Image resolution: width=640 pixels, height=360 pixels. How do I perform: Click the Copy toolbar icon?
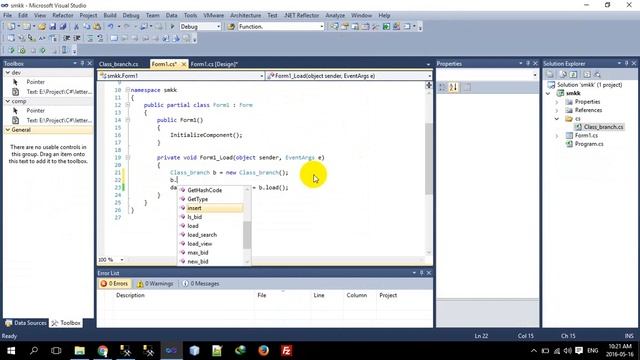pyautogui.click(x=87, y=27)
